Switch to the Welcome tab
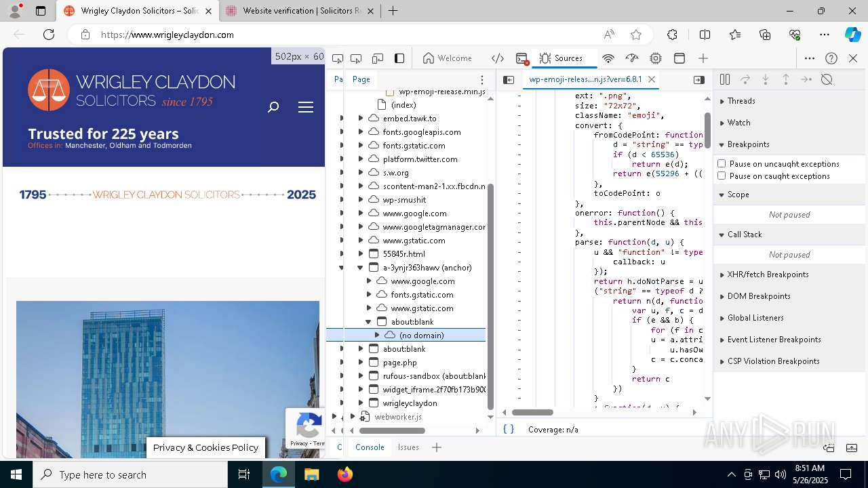The image size is (868, 488). point(448,58)
